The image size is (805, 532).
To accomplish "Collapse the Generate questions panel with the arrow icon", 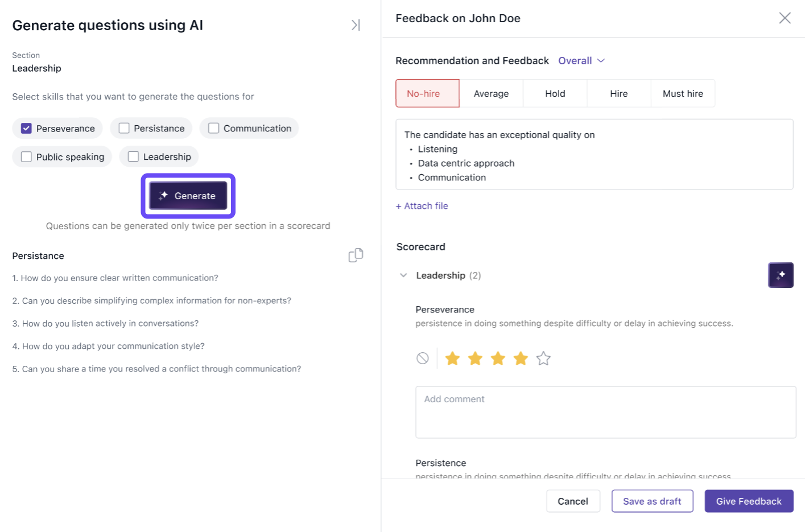I will (356, 25).
